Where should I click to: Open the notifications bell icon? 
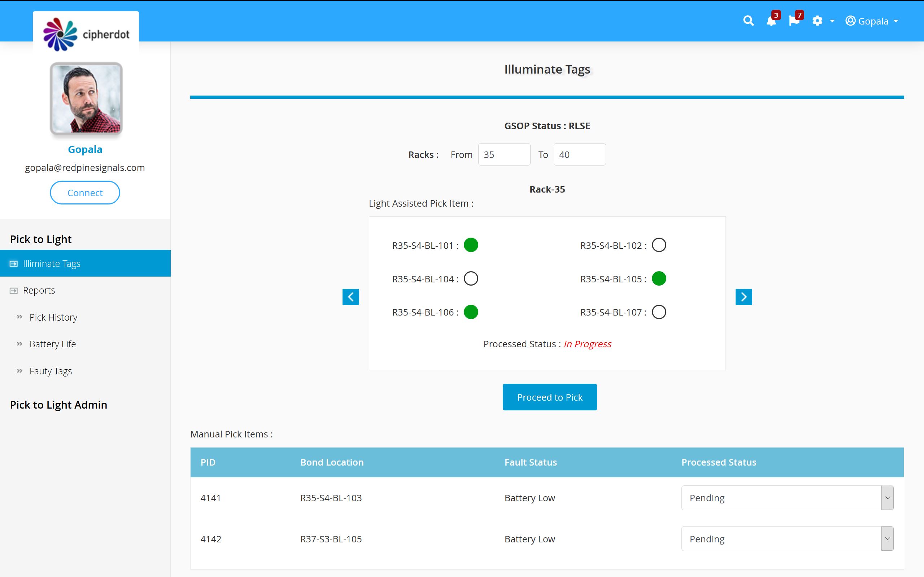click(771, 21)
